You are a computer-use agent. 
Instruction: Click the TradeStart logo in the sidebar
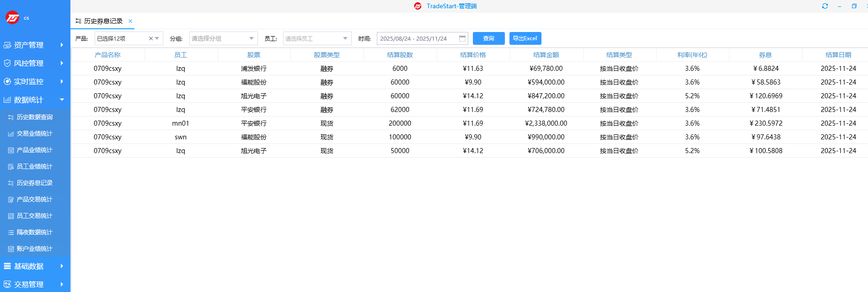pos(12,18)
